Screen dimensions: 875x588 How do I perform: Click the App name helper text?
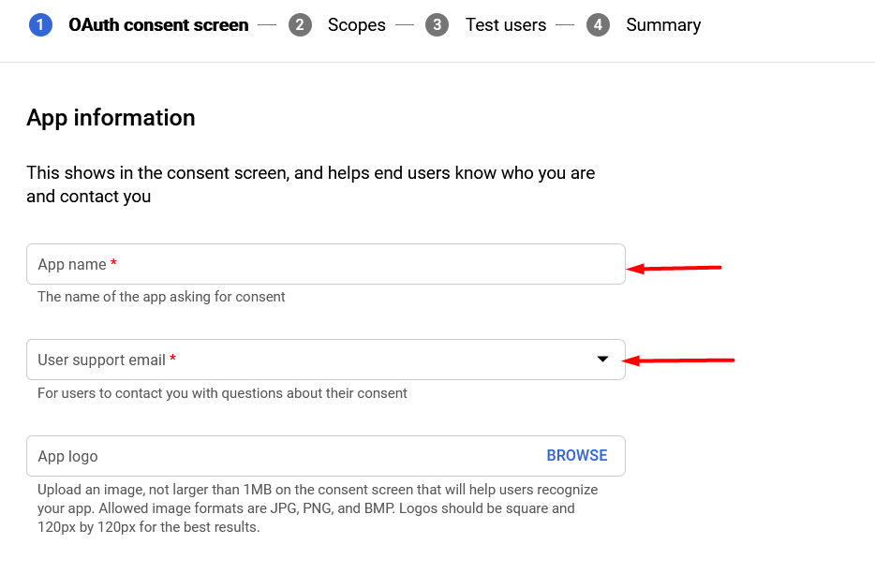tap(161, 297)
